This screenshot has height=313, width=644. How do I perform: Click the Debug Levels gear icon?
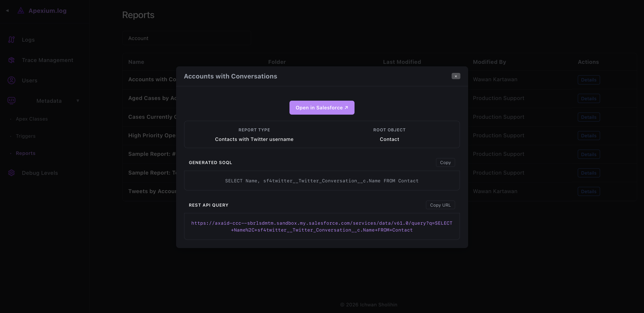coord(11,173)
